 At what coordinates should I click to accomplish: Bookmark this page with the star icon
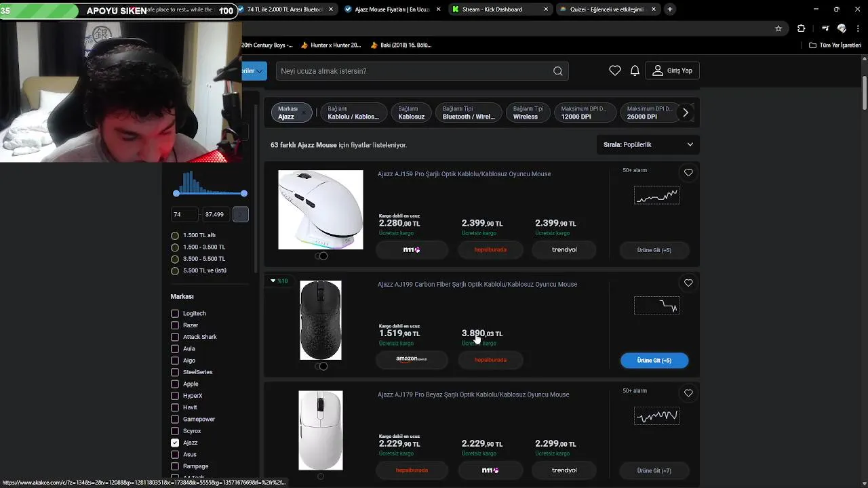[x=778, y=28]
